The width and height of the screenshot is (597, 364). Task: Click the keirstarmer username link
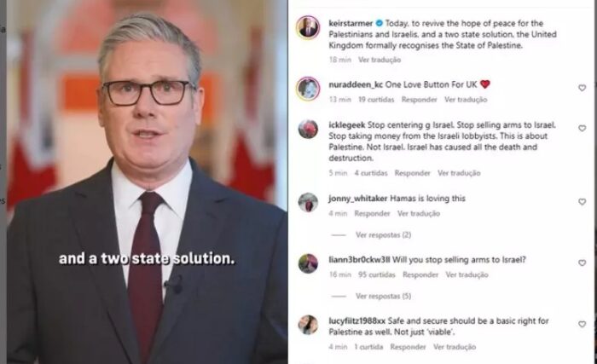click(x=351, y=24)
